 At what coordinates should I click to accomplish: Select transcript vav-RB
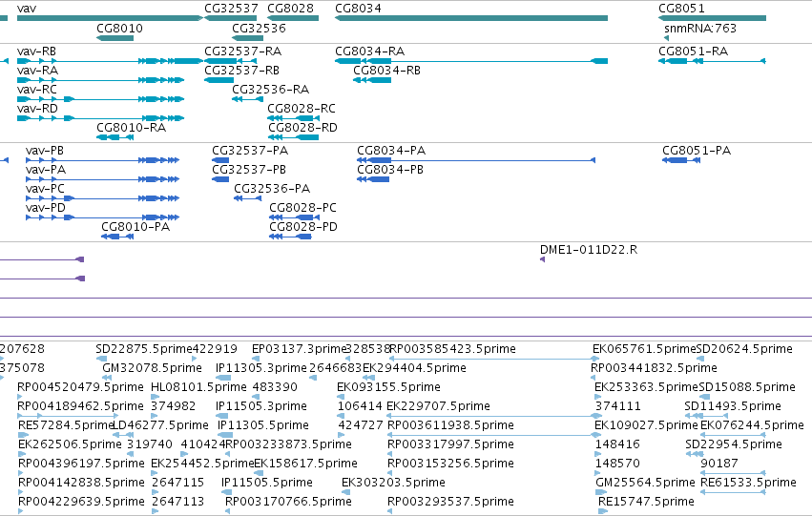point(37,52)
